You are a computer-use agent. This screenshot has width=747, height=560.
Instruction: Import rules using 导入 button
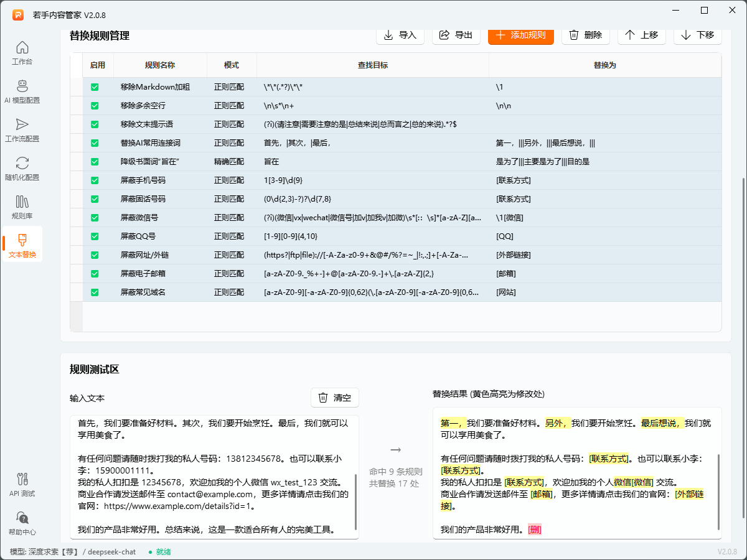tap(400, 37)
